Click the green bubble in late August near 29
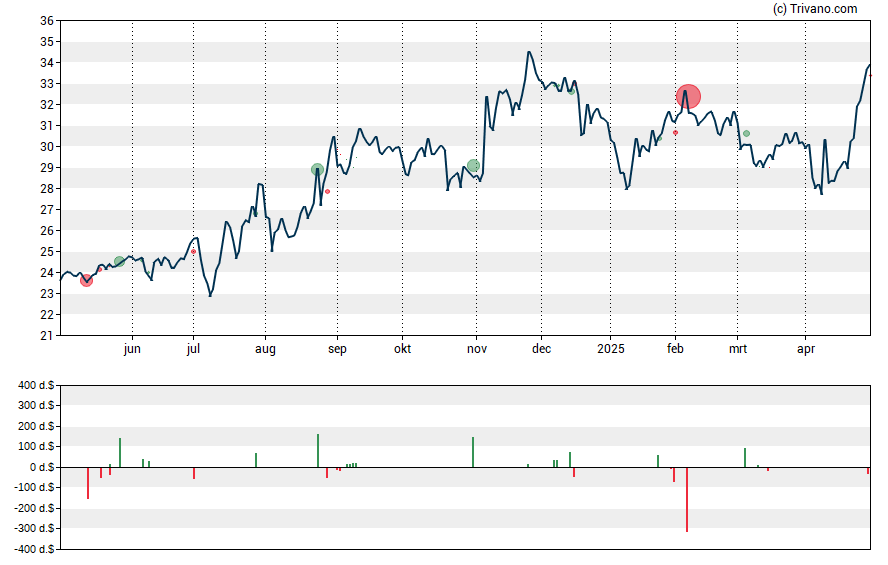 coord(317,169)
